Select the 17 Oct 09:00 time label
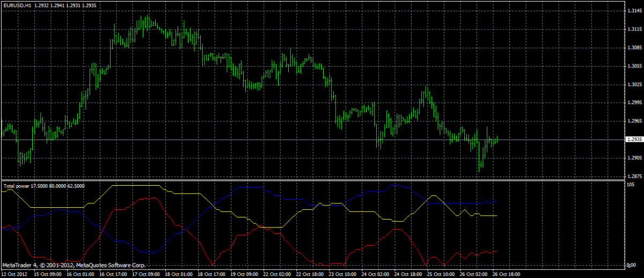 (145, 274)
